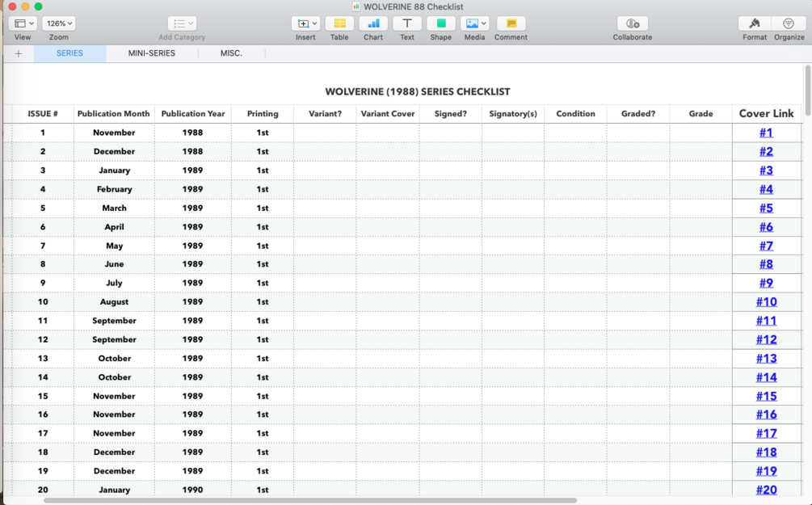Switch to the MISC. sheet tab
The image size is (812, 505).
coord(231,53)
